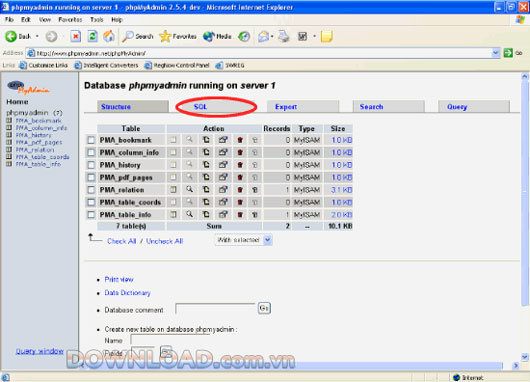Check the PMA_table_info table checkbox
The height and width of the screenshot is (382, 530).
click(91, 215)
